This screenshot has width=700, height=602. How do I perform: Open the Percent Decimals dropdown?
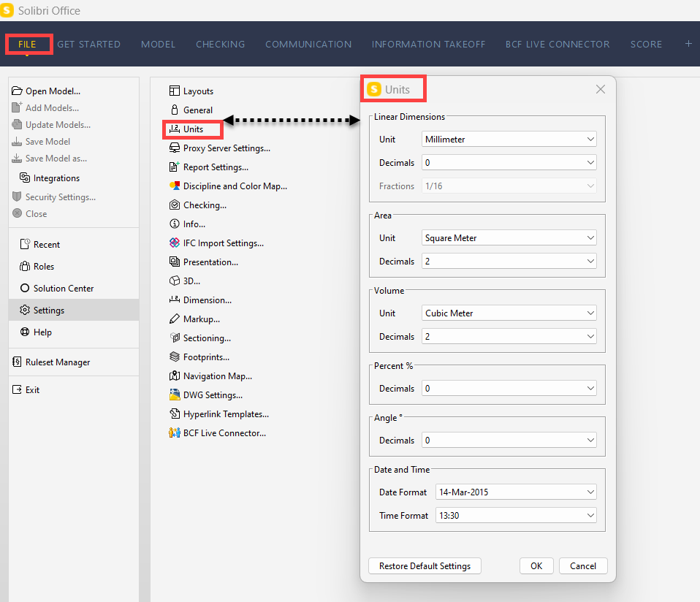click(509, 388)
